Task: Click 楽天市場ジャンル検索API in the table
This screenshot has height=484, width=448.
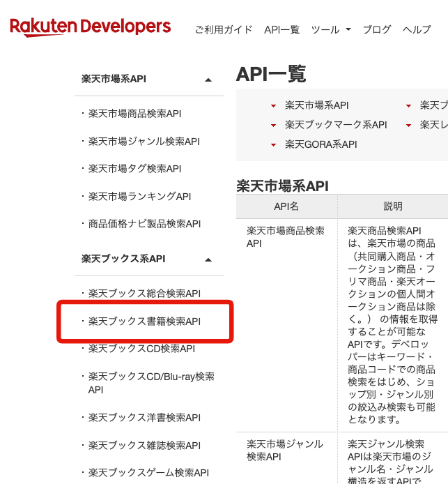Action: click(284, 450)
